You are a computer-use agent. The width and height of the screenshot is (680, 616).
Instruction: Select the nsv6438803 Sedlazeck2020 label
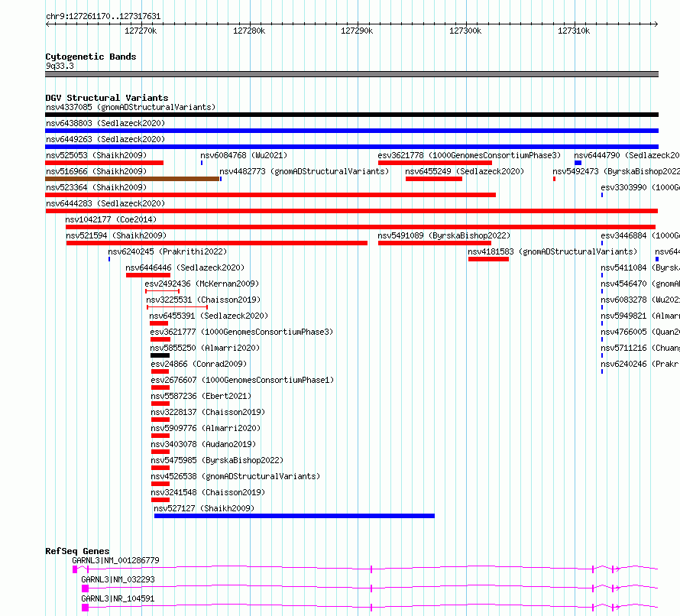105,123
